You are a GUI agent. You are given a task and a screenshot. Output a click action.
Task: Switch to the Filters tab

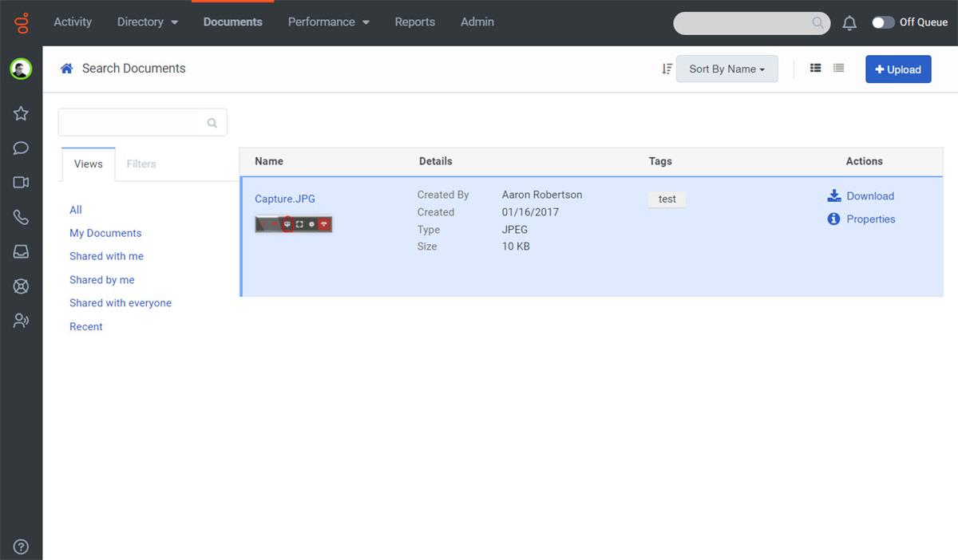(141, 164)
